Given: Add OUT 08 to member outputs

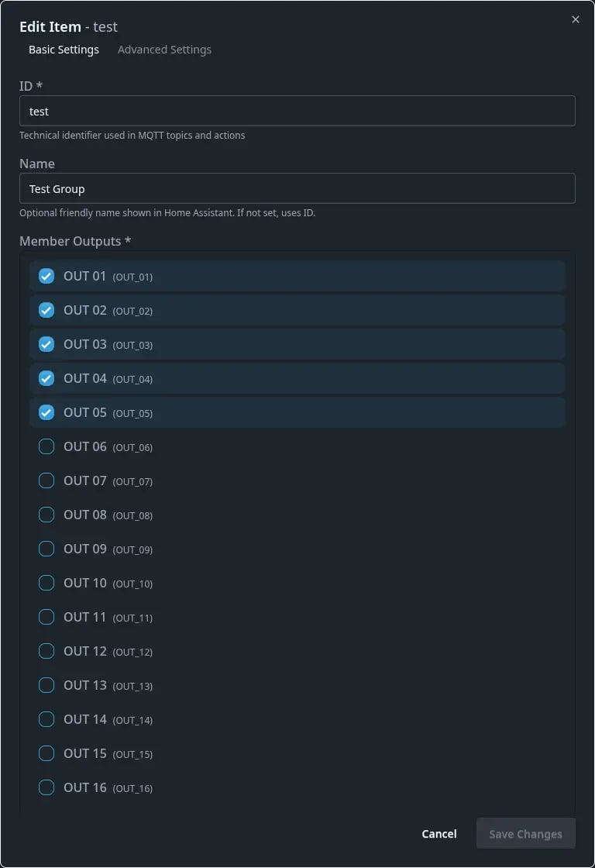Looking at the screenshot, I should [46, 514].
